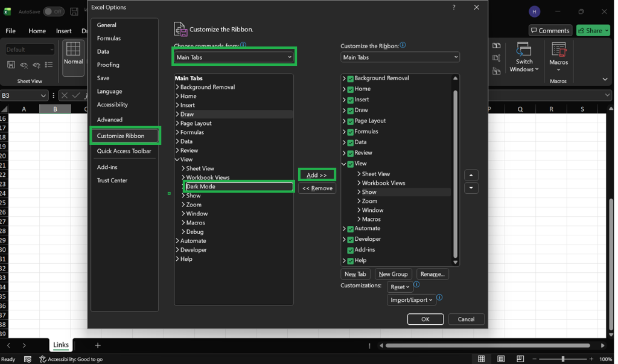Toggle the AutoSave switch

coord(54,11)
